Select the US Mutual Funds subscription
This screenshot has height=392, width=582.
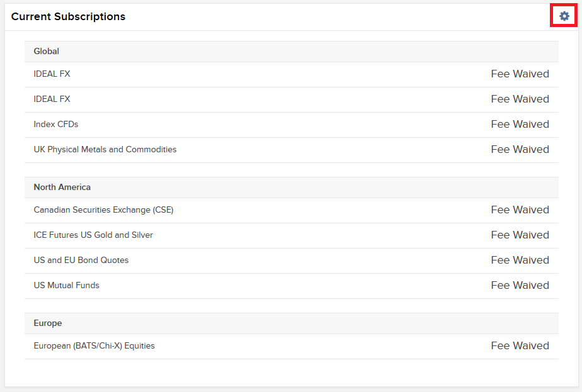[x=67, y=286]
